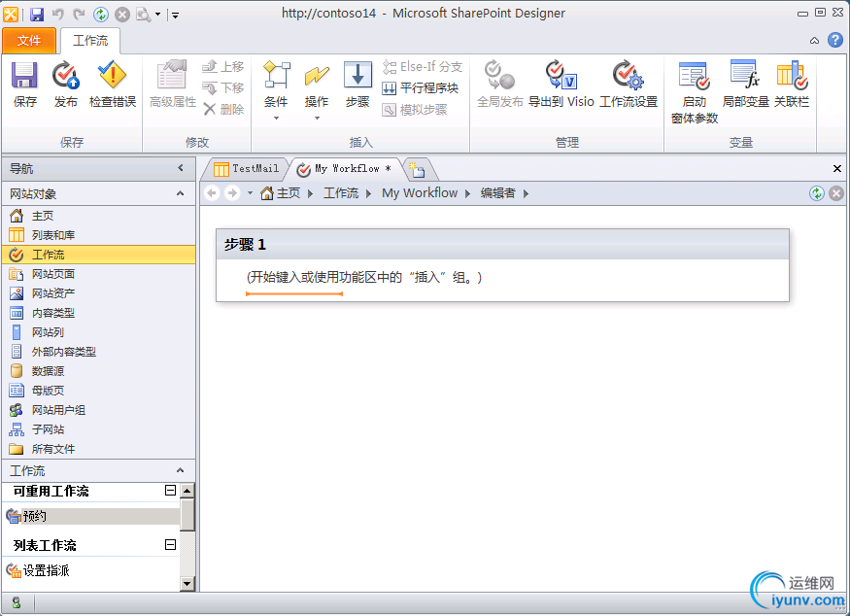
Task: Click 全局发布 publish globally
Action: click(x=500, y=85)
